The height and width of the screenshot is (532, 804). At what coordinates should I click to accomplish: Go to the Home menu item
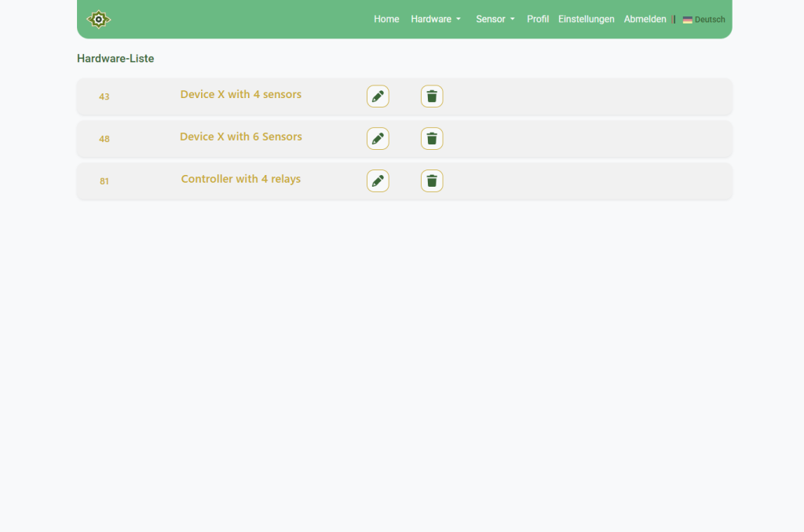click(x=386, y=19)
